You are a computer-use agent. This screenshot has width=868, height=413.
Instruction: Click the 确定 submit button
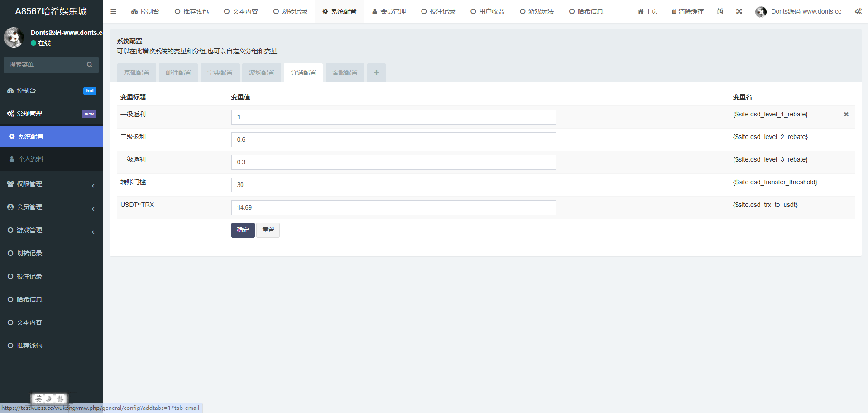[243, 230]
